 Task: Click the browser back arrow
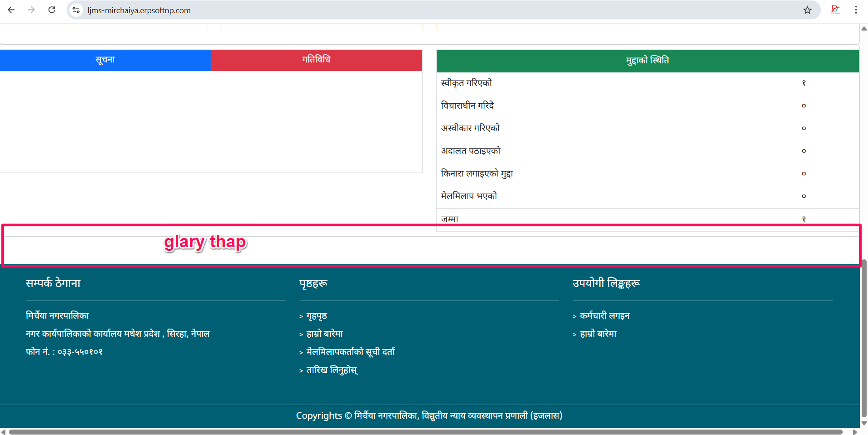tap(11, 10)
